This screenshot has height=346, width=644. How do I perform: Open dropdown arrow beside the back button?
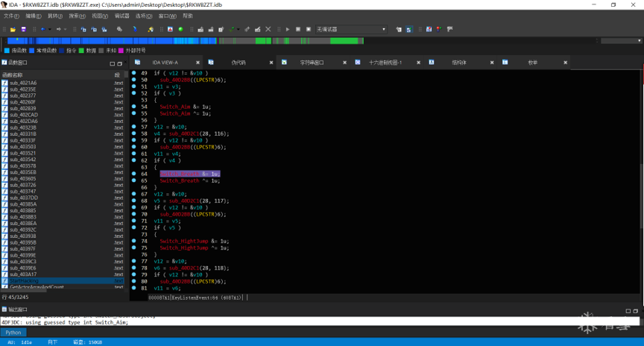(50, 30)
